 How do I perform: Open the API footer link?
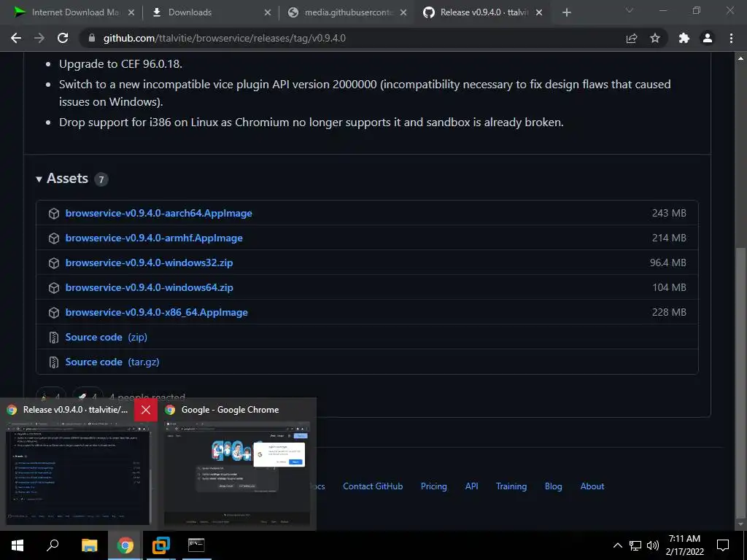[x=472, y=486]
